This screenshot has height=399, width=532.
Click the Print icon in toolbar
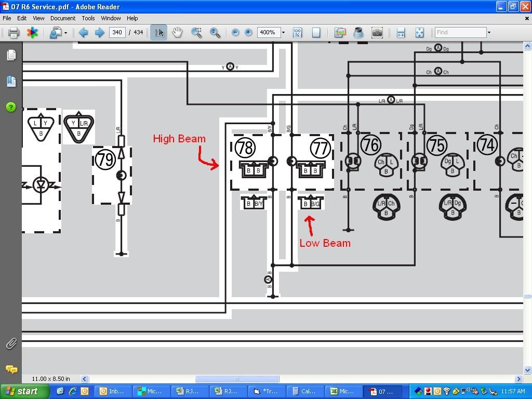tap(14, 33)
